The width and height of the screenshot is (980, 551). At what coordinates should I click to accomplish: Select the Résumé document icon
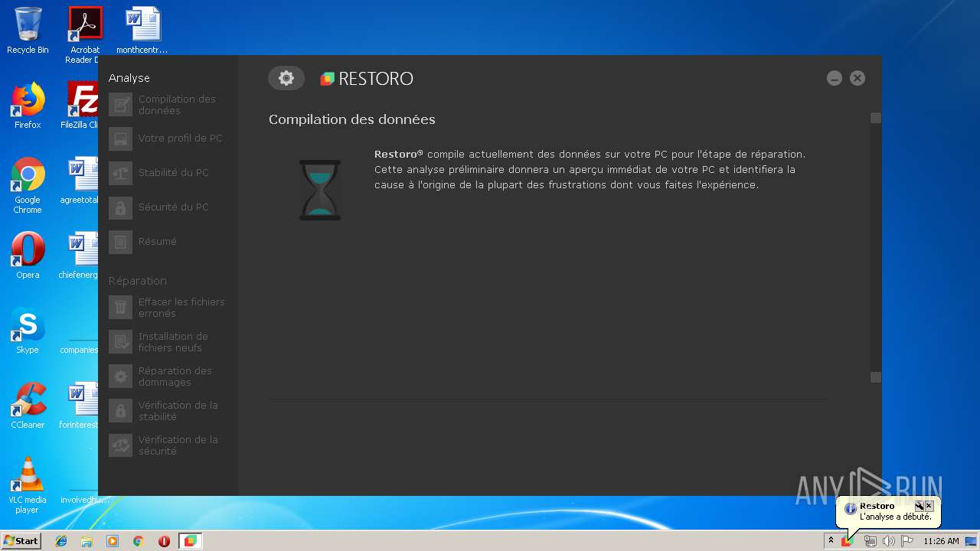click(x=120, y=242)
